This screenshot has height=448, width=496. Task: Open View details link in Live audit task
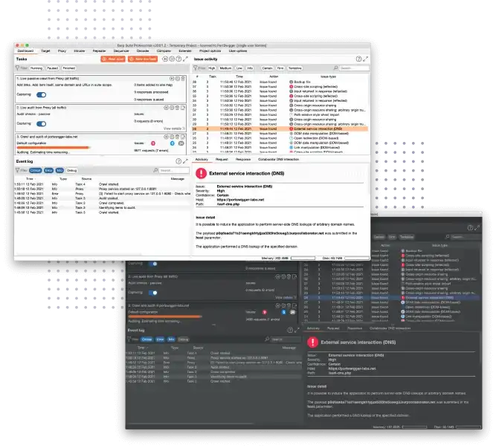(174, 129)
